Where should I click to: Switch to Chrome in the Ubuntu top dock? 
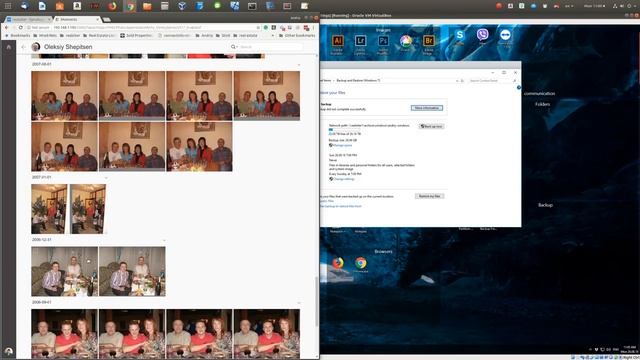(130, 6)
